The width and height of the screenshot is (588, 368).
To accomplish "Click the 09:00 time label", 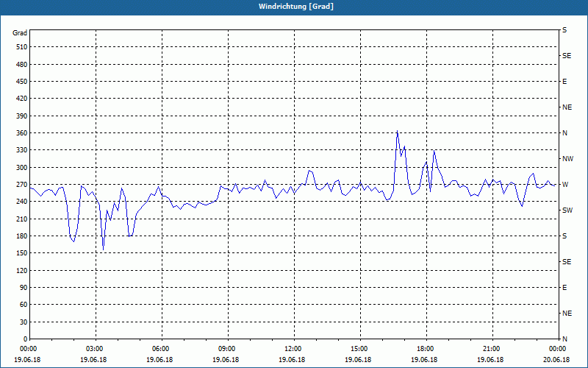I will pyautogui.click(x=228, y=349).
